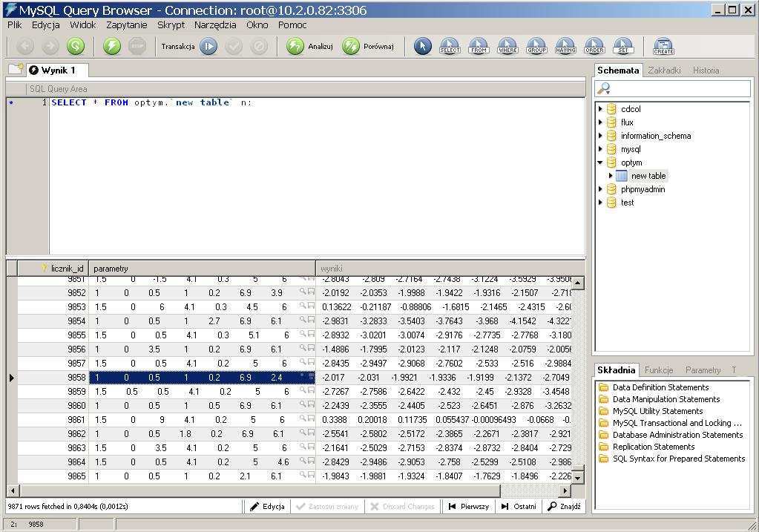Click the Edycja button below results
Image resolution: width=759 pixels, height=532 pixels.
[267, 506]
